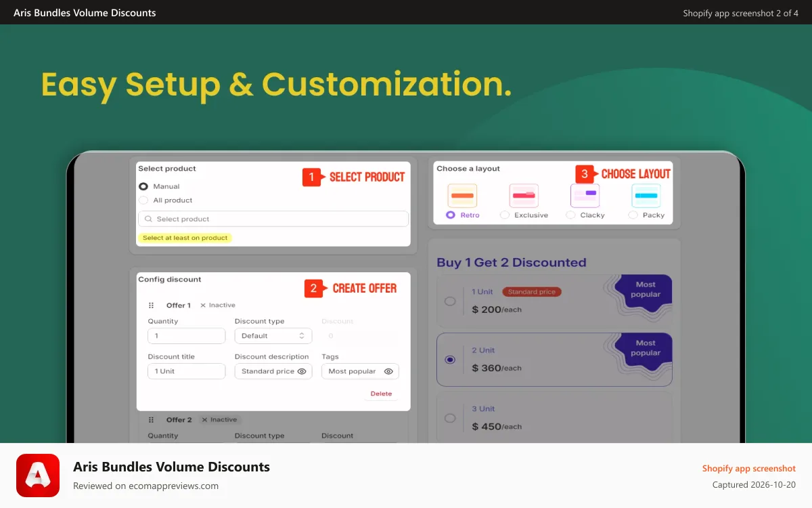Open the Discount type Default dropdown
812x508 pixels.
point(273,336)
